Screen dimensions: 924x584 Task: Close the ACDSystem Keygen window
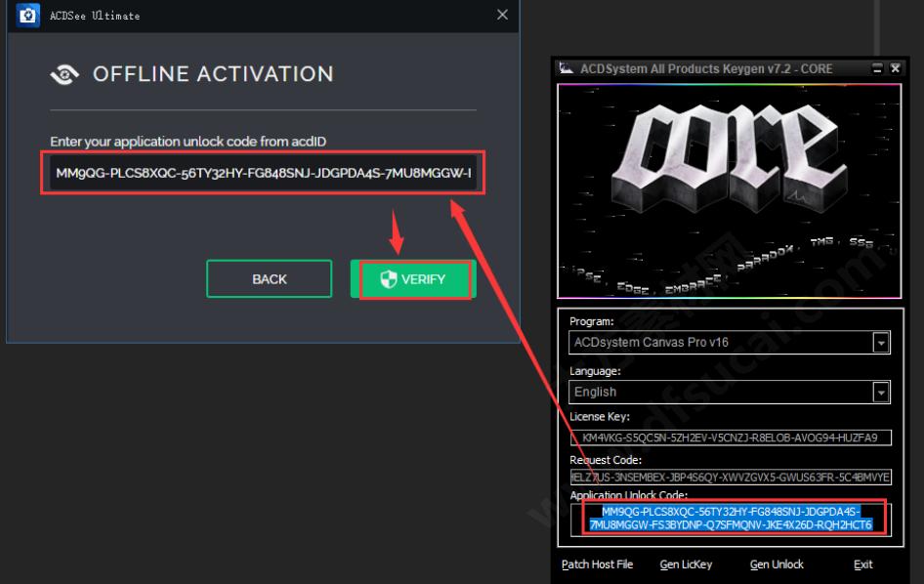[895, 68]
